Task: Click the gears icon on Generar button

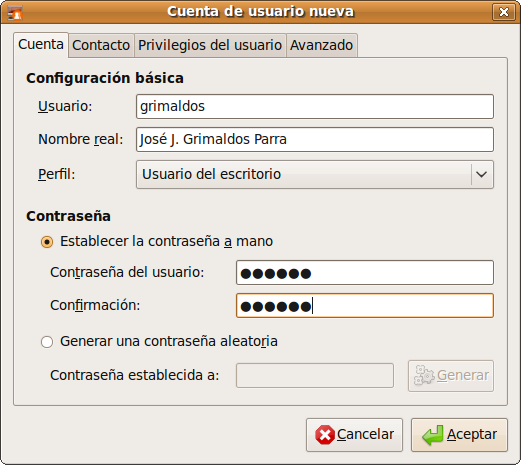Action: pyautogui.click(x=424, y=375)
